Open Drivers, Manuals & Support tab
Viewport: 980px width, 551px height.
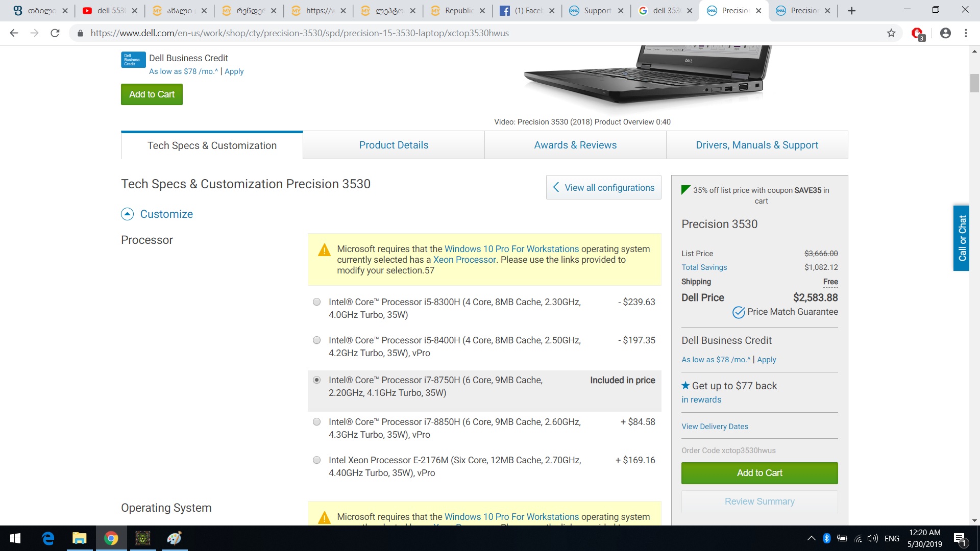(x=757, y=145)
